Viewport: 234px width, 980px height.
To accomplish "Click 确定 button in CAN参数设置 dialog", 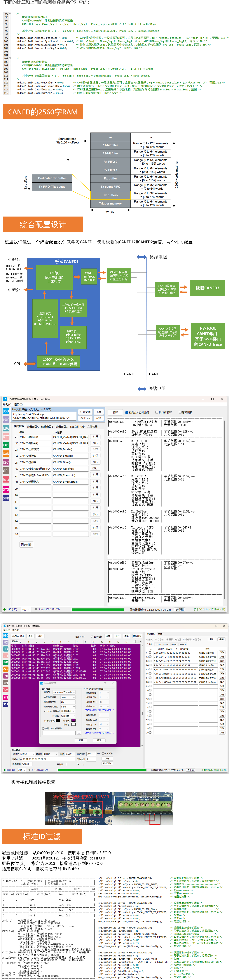I will click(x=99, y=740).
